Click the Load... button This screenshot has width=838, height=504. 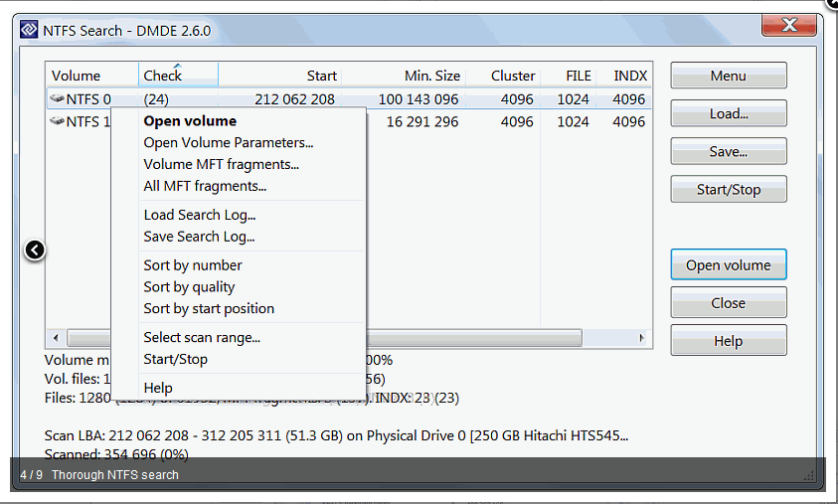728,113
